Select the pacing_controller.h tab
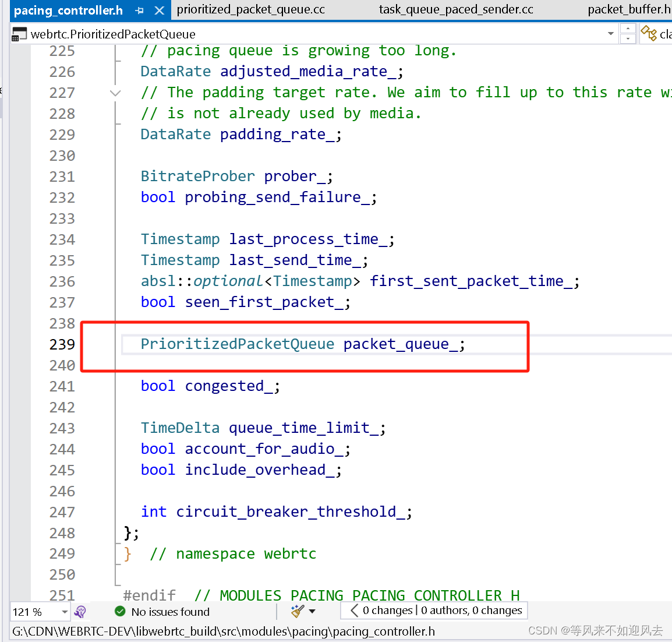 69,10
